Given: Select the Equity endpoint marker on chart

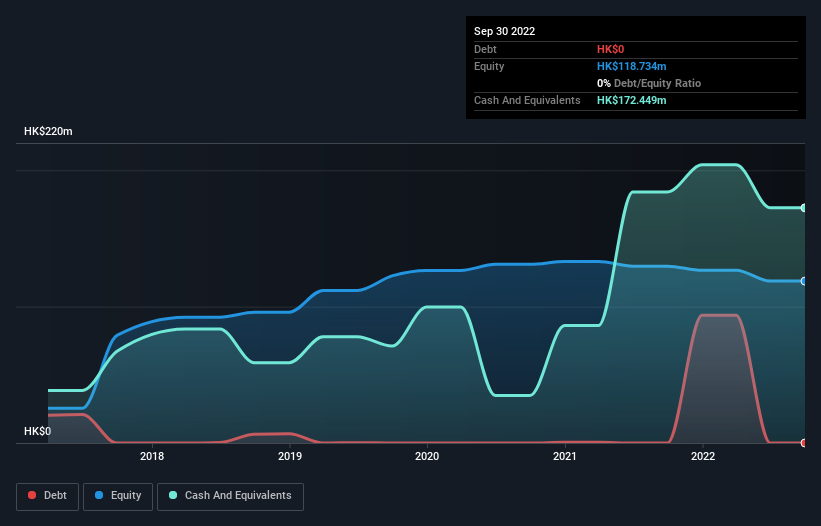Looking at the screenshot, I should pos(804,281).
